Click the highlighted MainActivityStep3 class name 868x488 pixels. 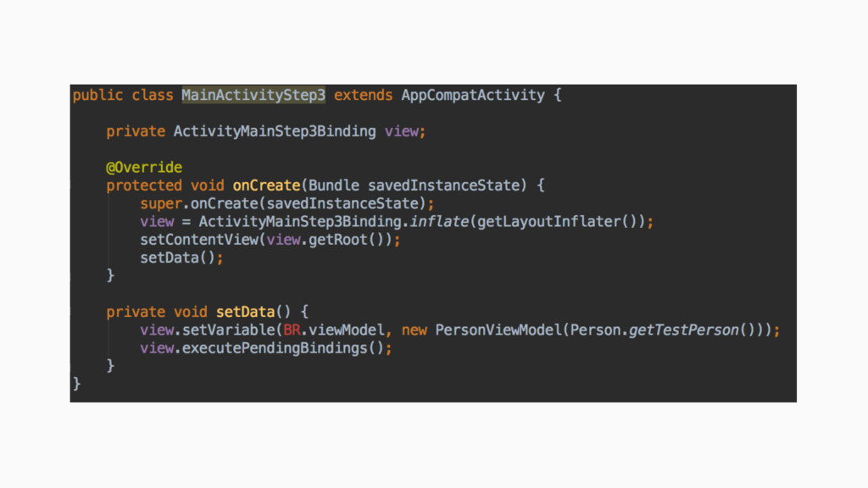253,95
